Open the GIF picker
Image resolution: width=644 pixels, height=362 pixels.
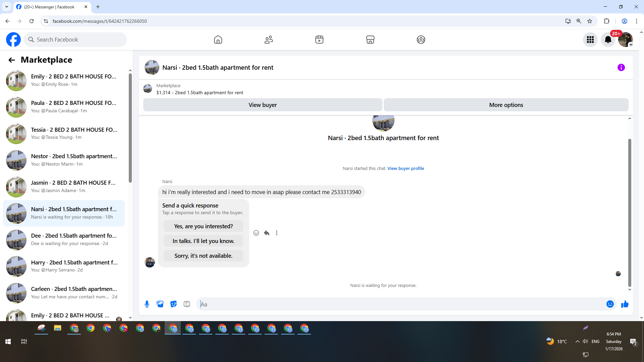click(x=187, y=304)
